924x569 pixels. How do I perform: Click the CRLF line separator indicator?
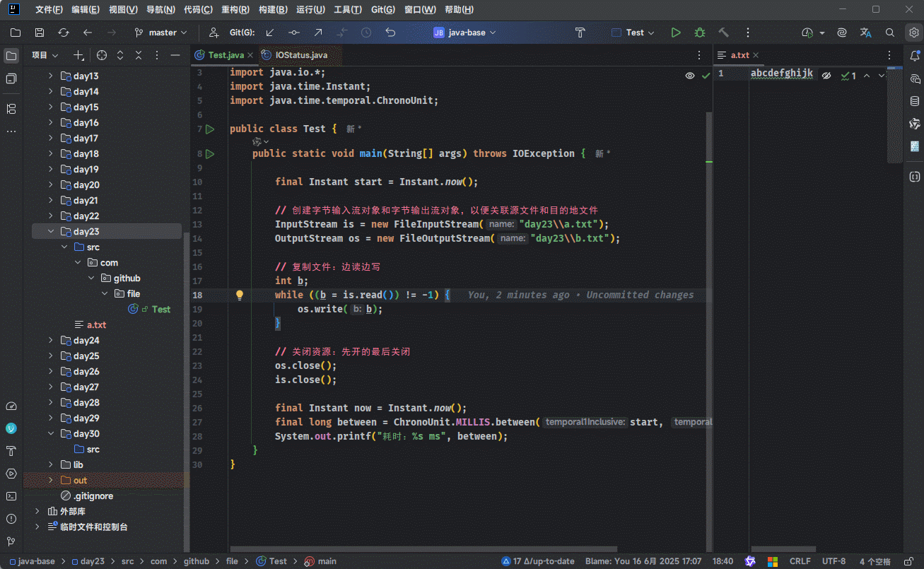point(800,561)
